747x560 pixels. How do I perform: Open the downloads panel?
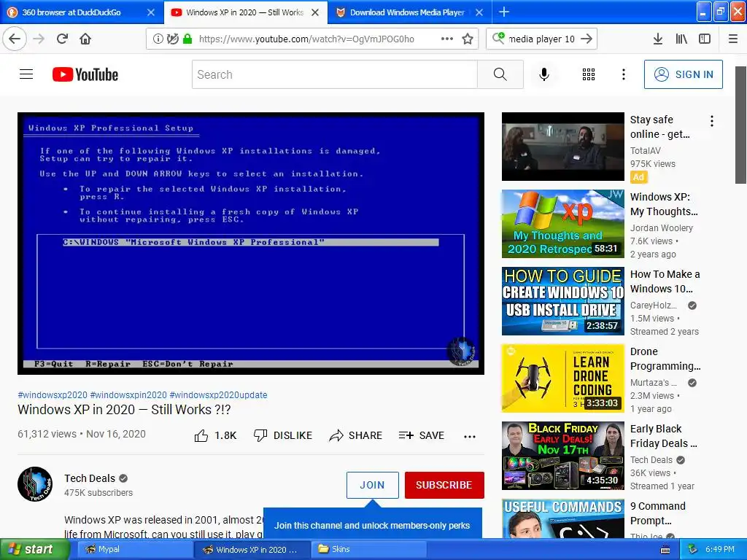tap(658, 39)
